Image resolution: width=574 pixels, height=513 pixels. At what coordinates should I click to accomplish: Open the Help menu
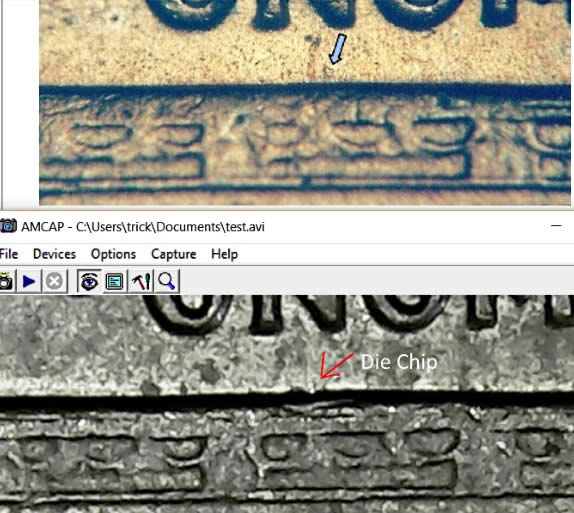coord(224,254)
